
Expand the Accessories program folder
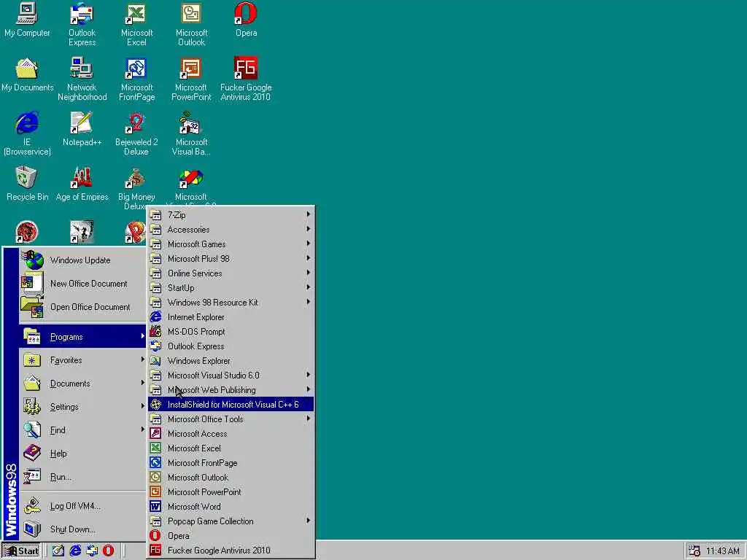pyautogui.click(x=231, y=230)
